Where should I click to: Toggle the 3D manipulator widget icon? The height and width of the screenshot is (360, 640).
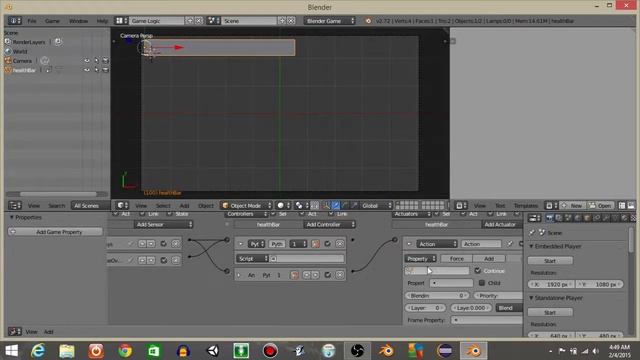click(327, 205)
